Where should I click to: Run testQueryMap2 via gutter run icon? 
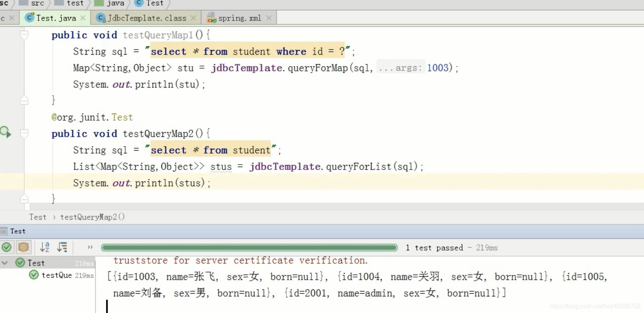(6, 132)
